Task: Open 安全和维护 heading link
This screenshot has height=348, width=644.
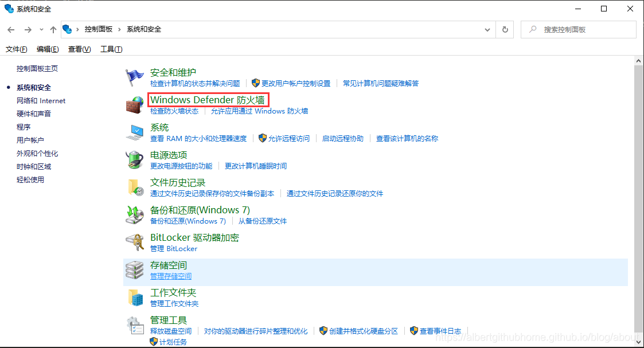Action: [x=173, y=72]
